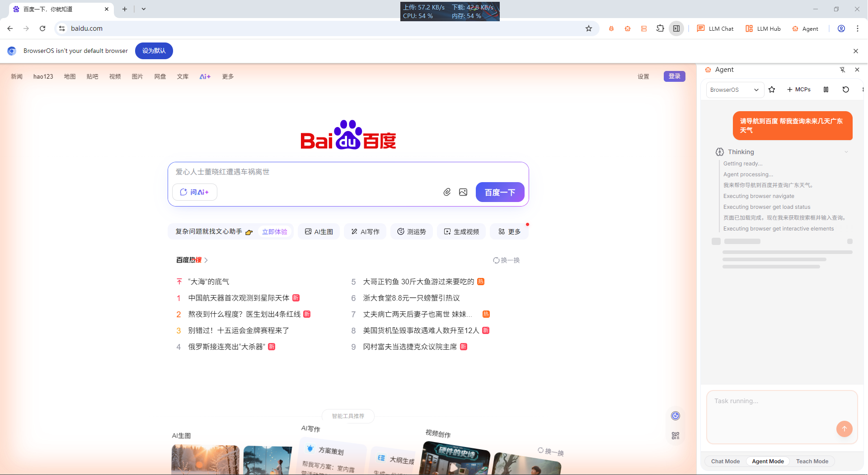Open the 测运势 tool
The height and width of the screenshot is (475, 868).
pos(412,232)
